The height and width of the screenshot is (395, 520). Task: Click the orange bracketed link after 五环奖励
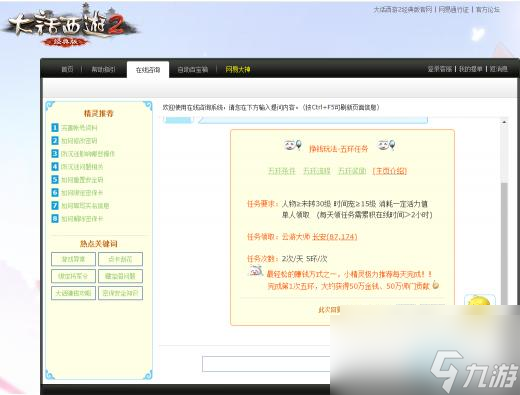(x=390, y=171)
